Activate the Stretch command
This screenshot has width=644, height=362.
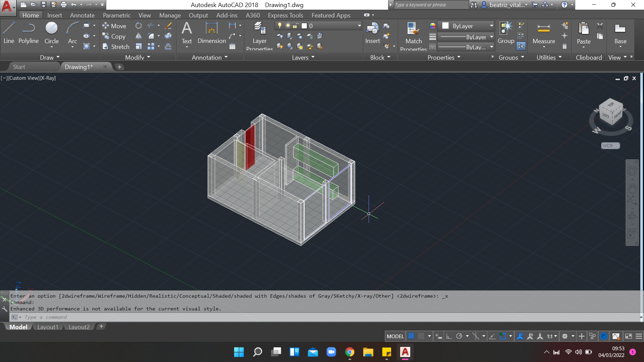(x=116, y=47)
